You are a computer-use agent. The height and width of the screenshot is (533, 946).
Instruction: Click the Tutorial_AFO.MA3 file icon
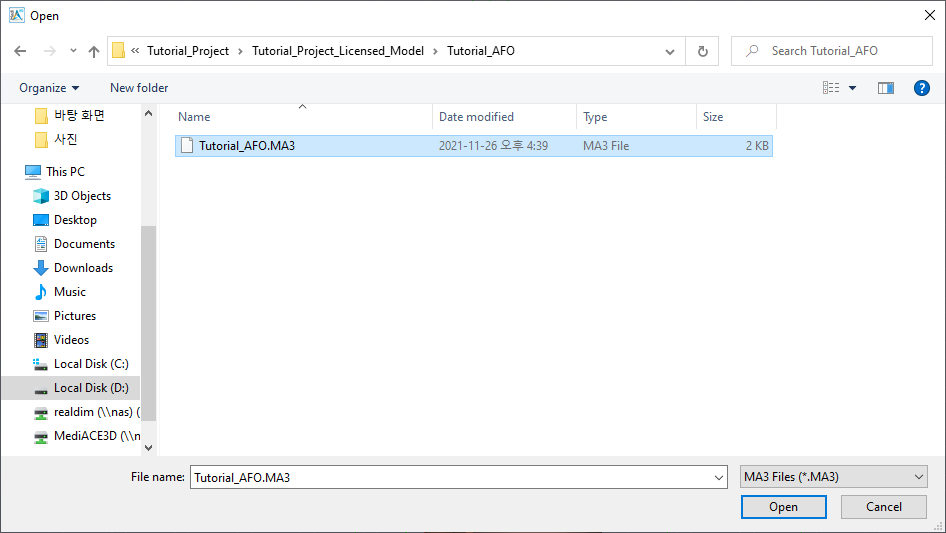(187, 146)
